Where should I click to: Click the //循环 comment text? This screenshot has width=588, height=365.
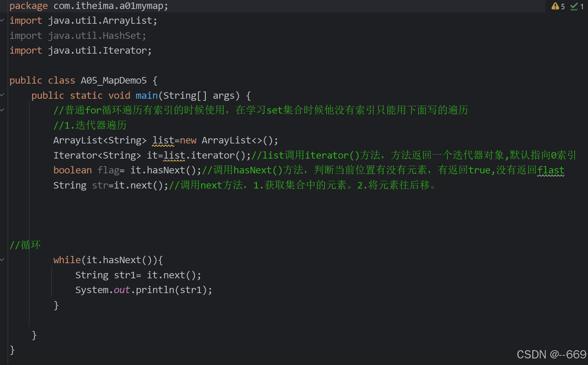click(x=25, y=245)
